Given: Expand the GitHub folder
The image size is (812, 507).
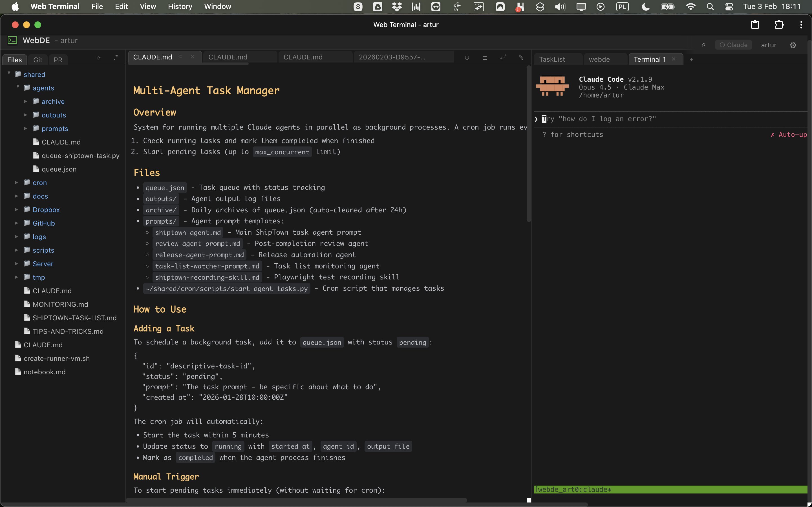Looking at the screenshot, I should point(16,223).
